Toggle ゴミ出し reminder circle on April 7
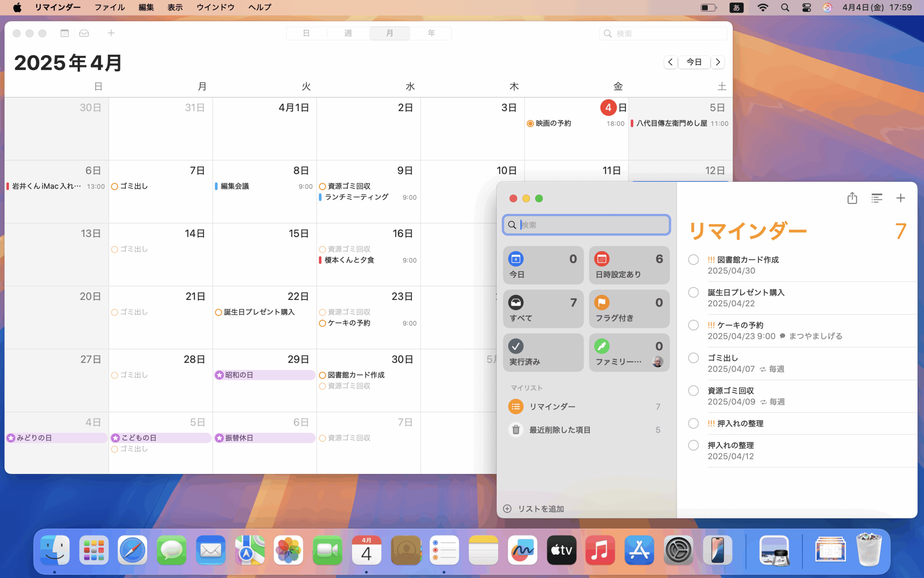This screenshot has height=578, width=924. 114,186
